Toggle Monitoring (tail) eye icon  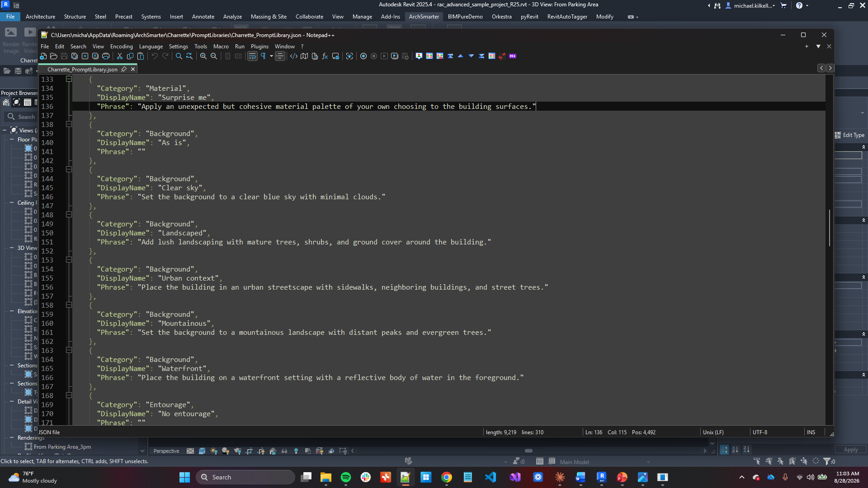click(349, 56)
